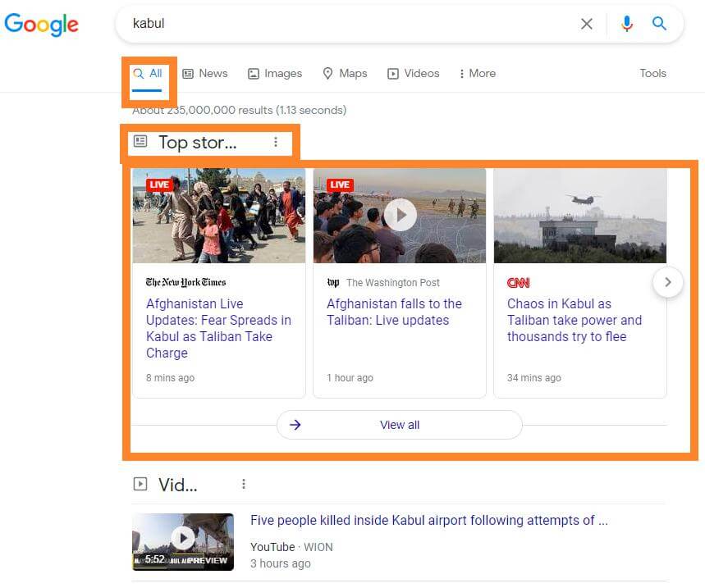Click the next arrow on stories carousel
705x588 pixels.
click(x=668, y=283)
